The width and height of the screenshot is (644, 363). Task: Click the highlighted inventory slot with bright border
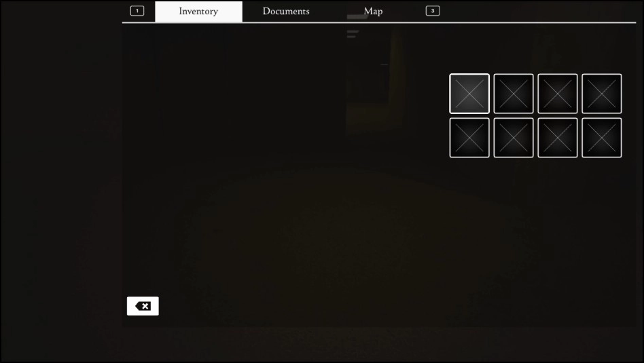tap(469, 94)
